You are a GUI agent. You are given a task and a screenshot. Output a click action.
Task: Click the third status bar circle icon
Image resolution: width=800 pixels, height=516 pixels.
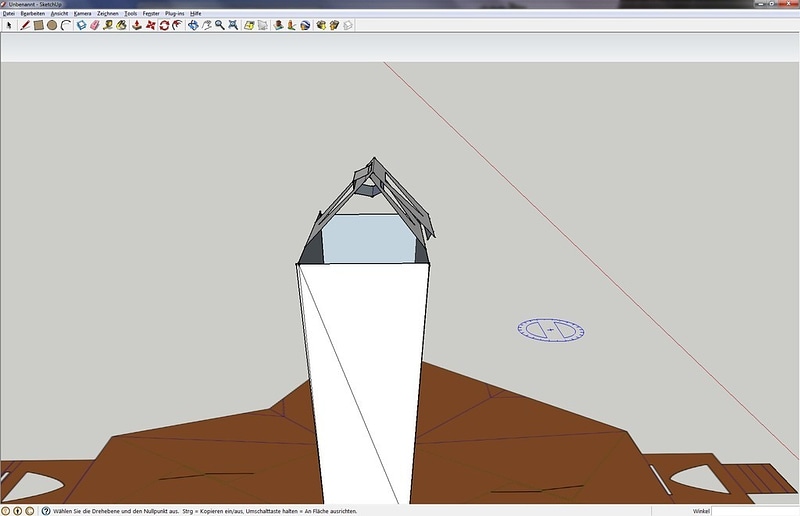30,510
